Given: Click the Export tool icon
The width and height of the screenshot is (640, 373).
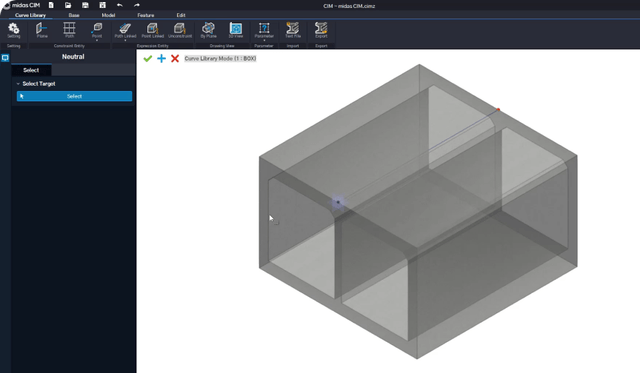Looking at the screenshot, I should (x=321, y=30).
